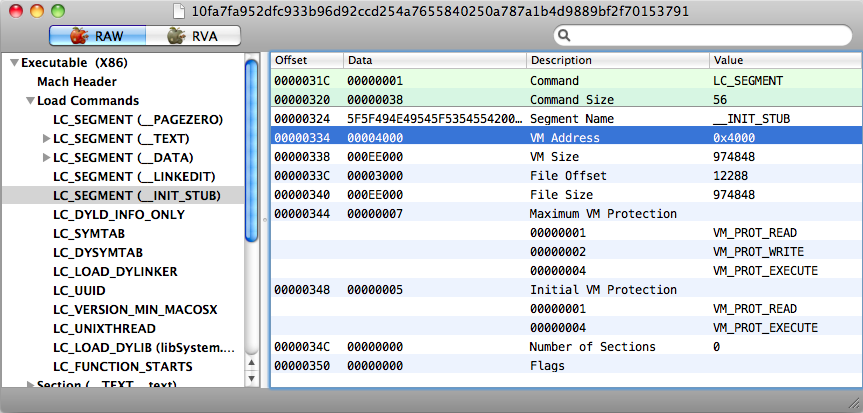Click the magnifier icon in search field
Viewport: 863px width, 413px height.
(x=565, y=36)
